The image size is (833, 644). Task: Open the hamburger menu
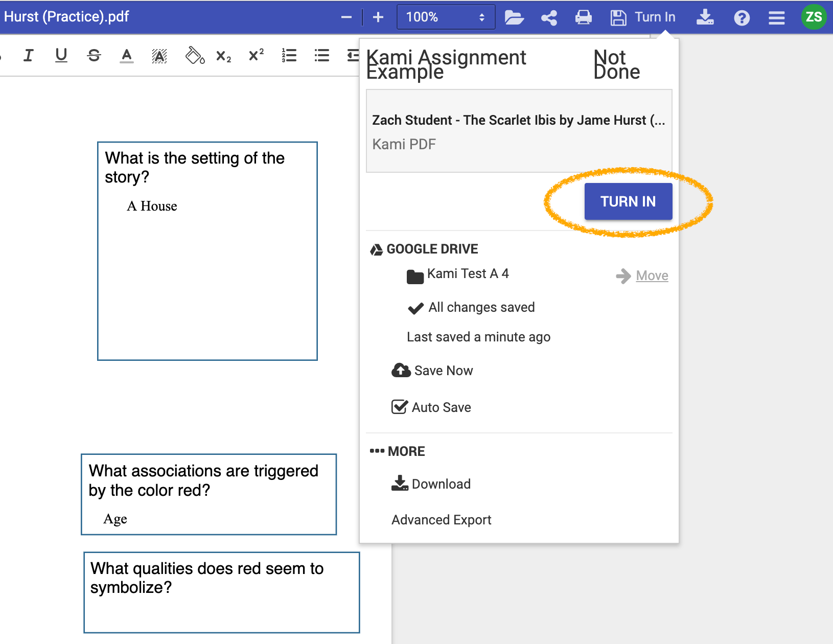(x=777, y=18)
